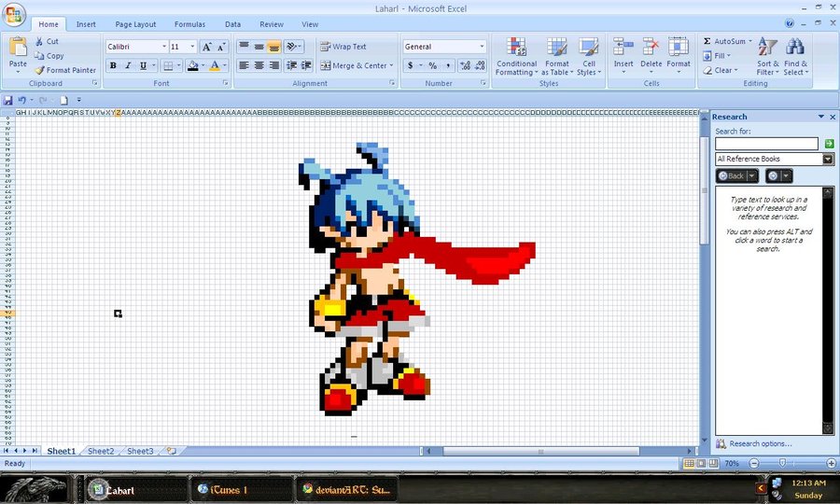Click the Sort & Filter icon
The image size is (840, 504).
click(767, 56)
